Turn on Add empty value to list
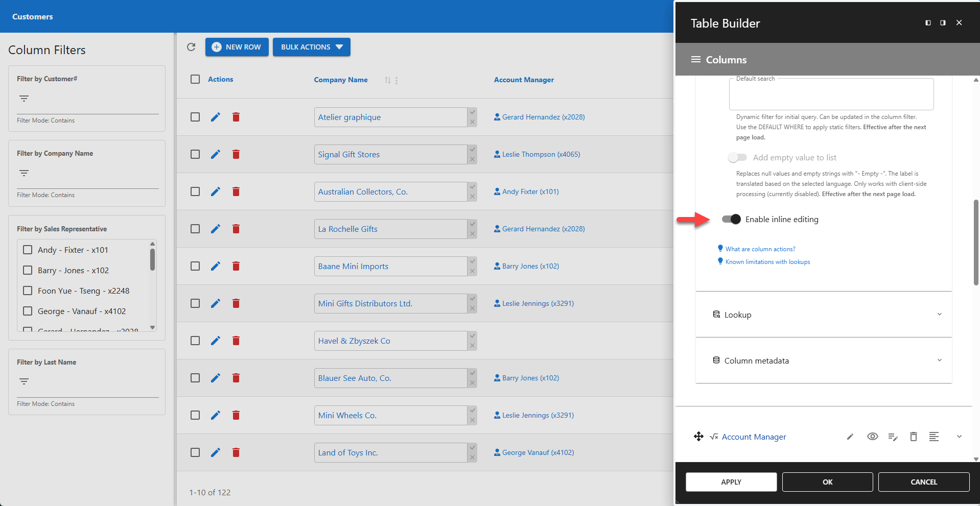 [x=737, y=157]
